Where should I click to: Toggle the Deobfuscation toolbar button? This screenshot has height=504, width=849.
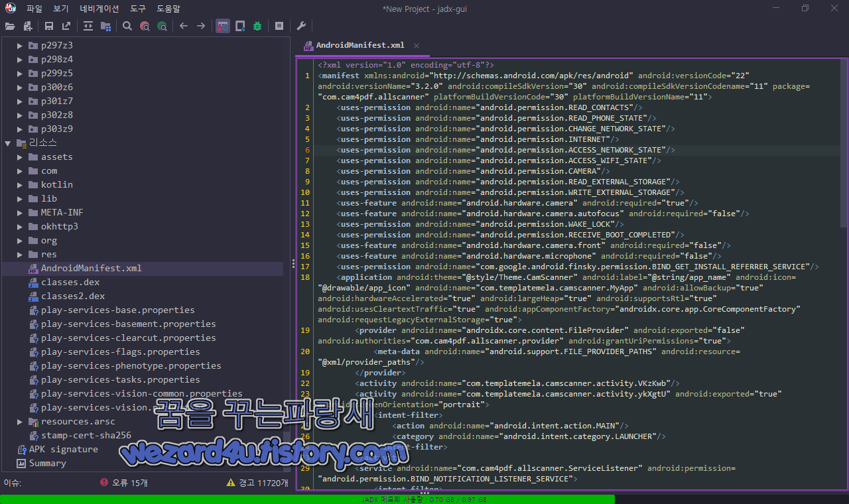(223, 26)
